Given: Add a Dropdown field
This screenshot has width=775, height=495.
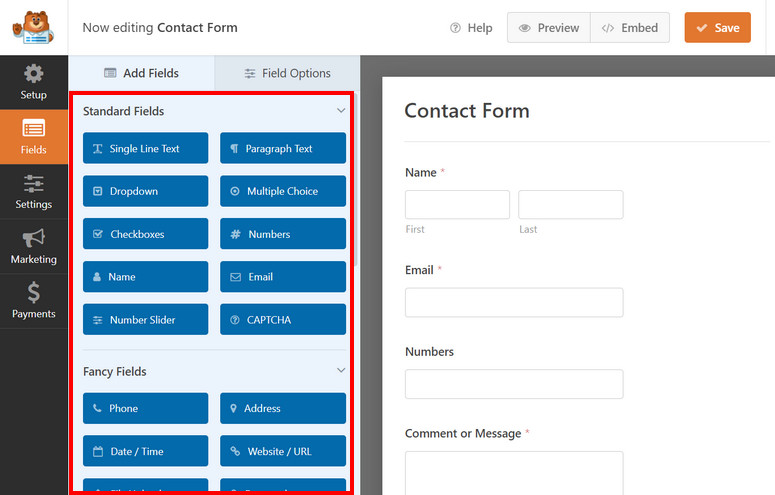Looking at the screenshot, I should pyautogui.click(x=145, y=191).
